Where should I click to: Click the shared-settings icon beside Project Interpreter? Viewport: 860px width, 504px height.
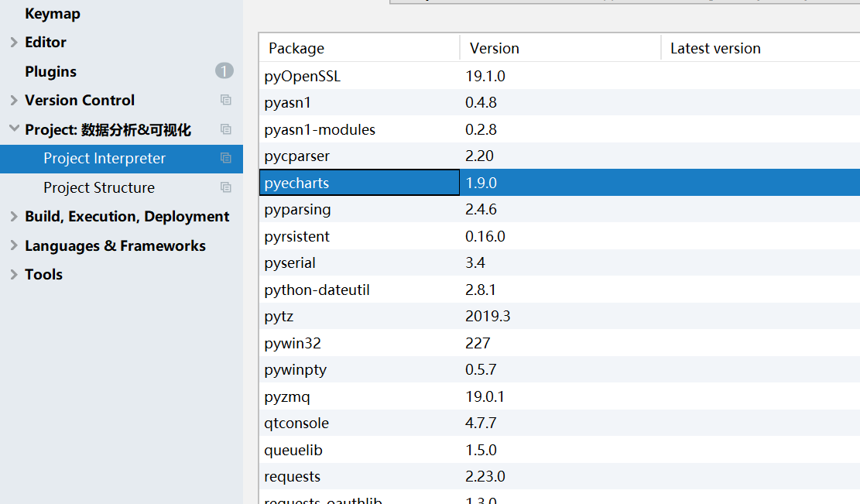tap(225, 158)
